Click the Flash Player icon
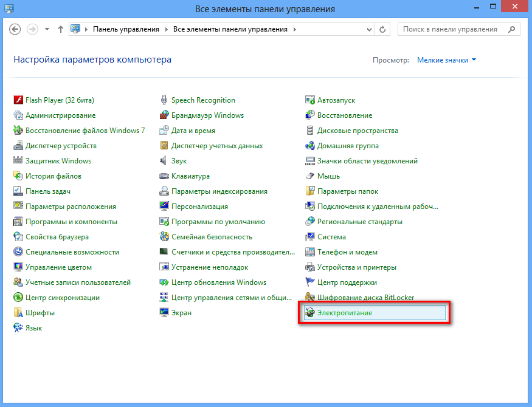Viewport: 532px width, 407px height. pyautogui.click(x=18, y=100)
